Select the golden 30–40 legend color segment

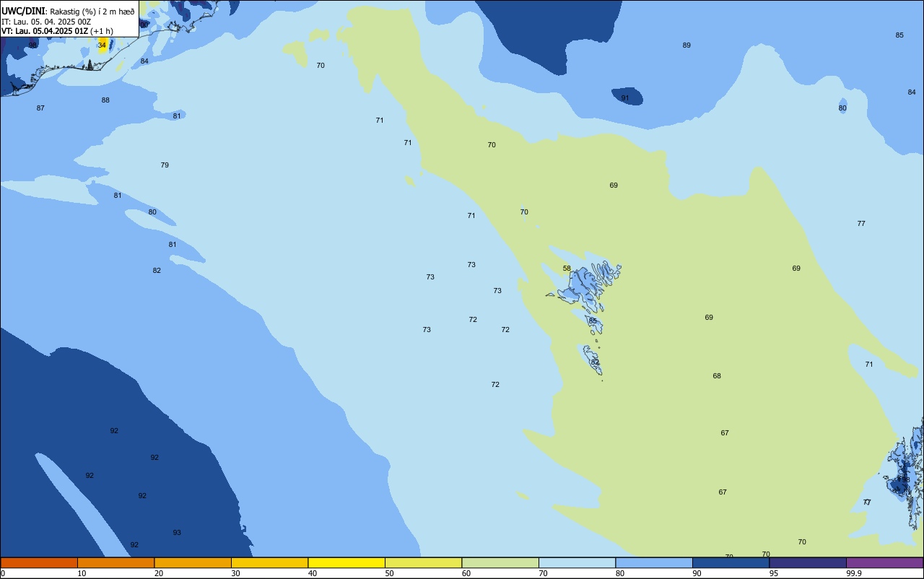coord(269,562)
